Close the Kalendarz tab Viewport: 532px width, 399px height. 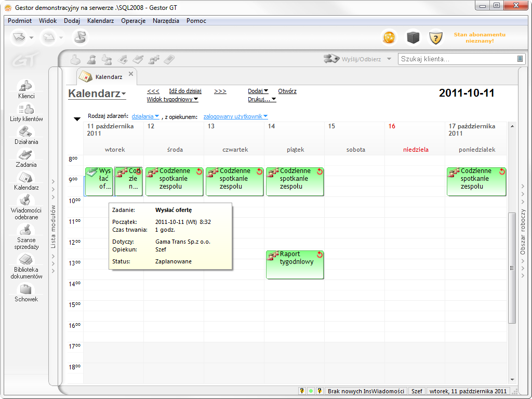click(131, 74)
